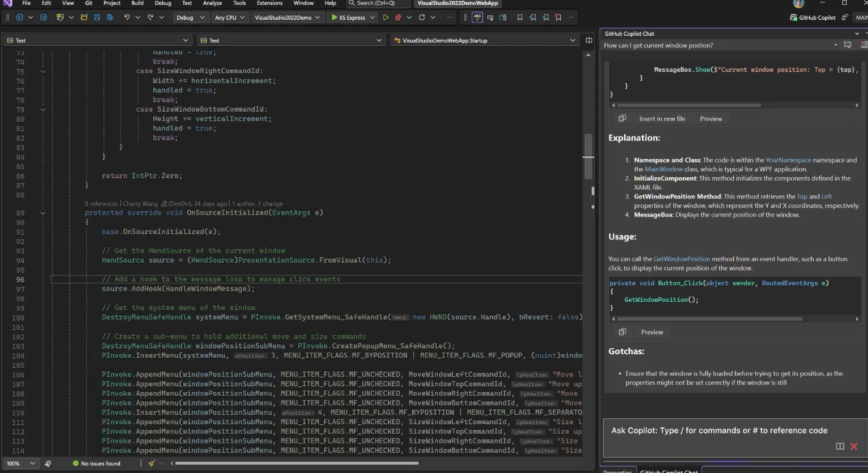Click Preview under the Button_Click snippet

652,332
